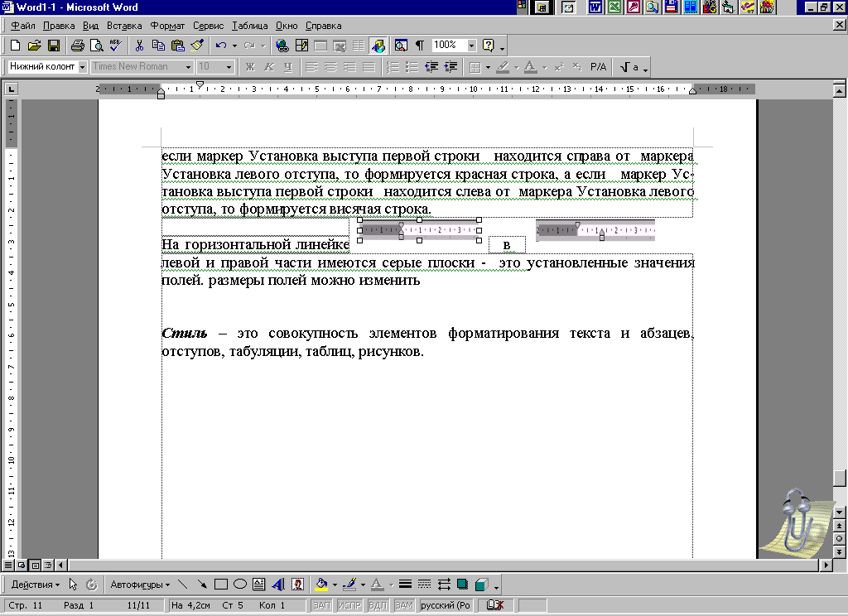
Task: Open the Office Assistant help icon
Action: click(489, 46)
